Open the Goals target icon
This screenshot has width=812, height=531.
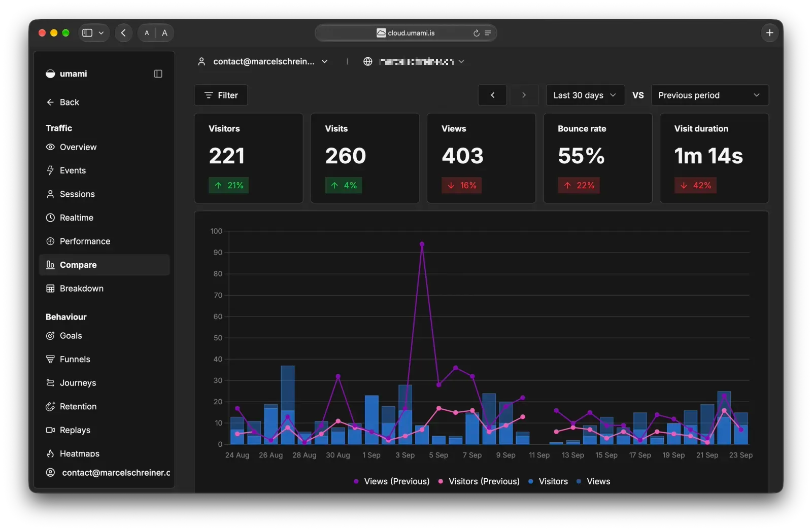coord(50,336)
